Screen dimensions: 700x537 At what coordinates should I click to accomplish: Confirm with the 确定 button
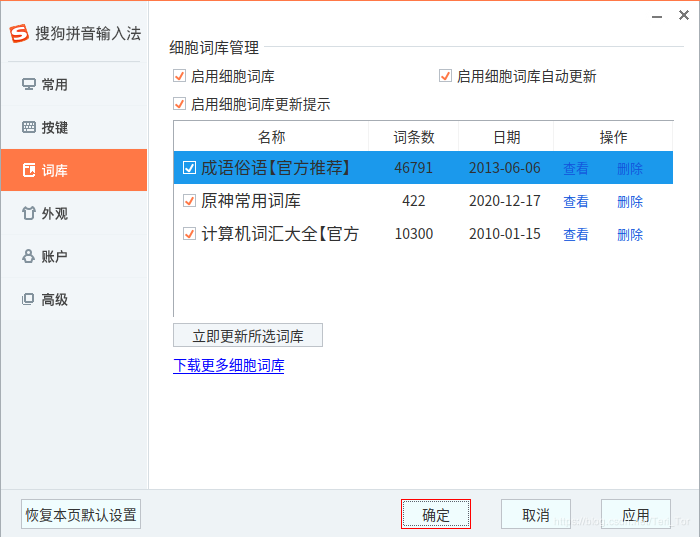[436, 514]
